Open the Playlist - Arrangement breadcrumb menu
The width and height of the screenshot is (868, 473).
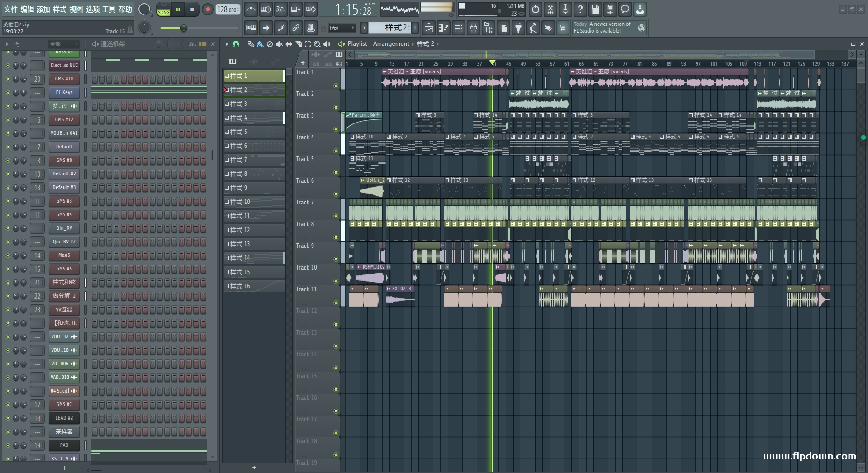click(378, 44)
